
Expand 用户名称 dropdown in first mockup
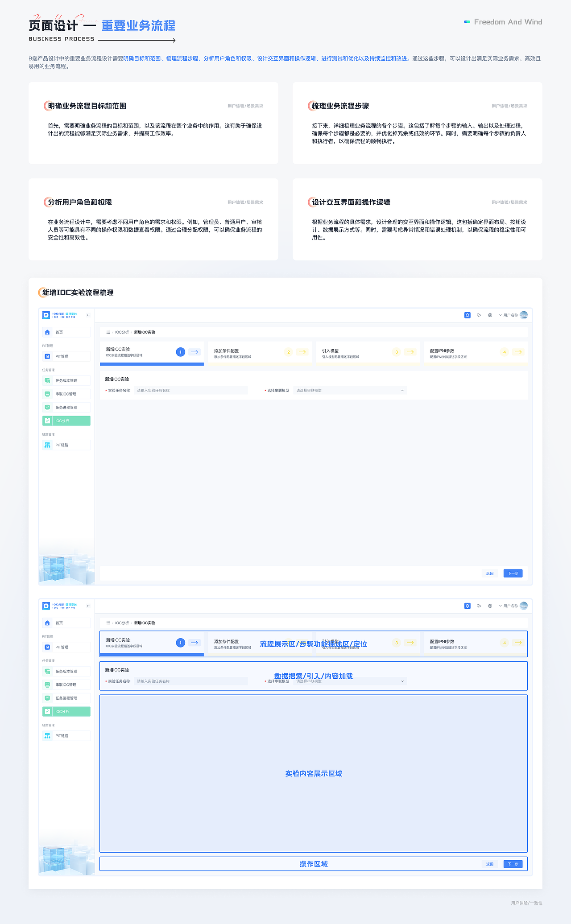pyautogui.click(x=509, y=315)
